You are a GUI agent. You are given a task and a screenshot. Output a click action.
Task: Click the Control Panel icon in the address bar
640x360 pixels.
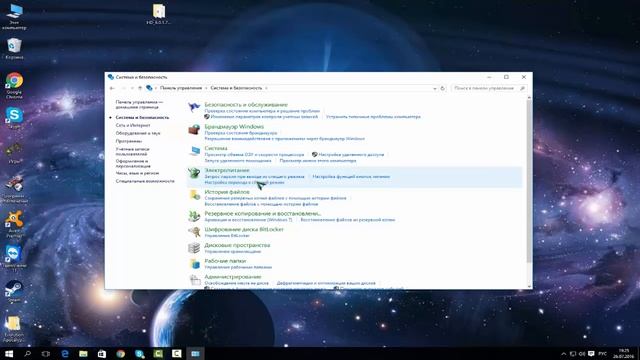(149, 88)
